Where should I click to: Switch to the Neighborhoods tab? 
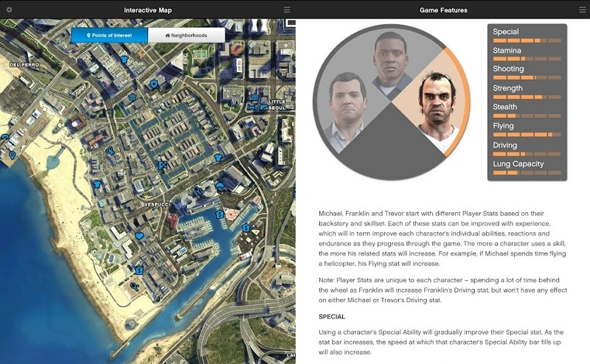click(x=187, y=35)
